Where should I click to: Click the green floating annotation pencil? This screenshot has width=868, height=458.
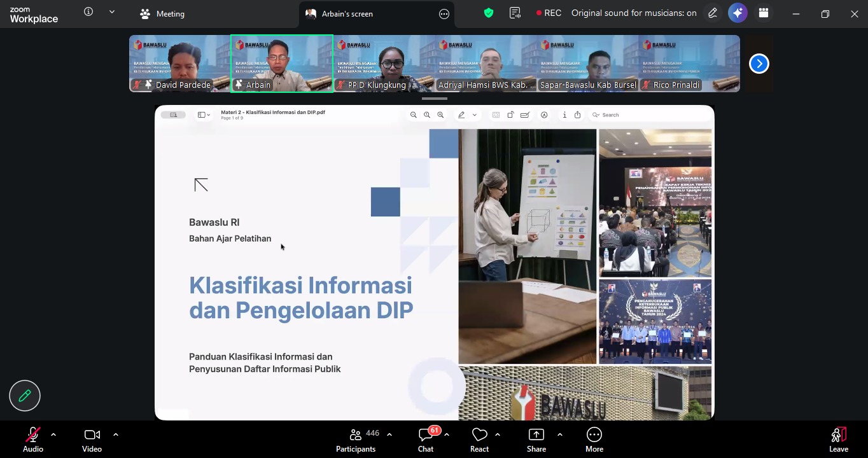(25, 396)
